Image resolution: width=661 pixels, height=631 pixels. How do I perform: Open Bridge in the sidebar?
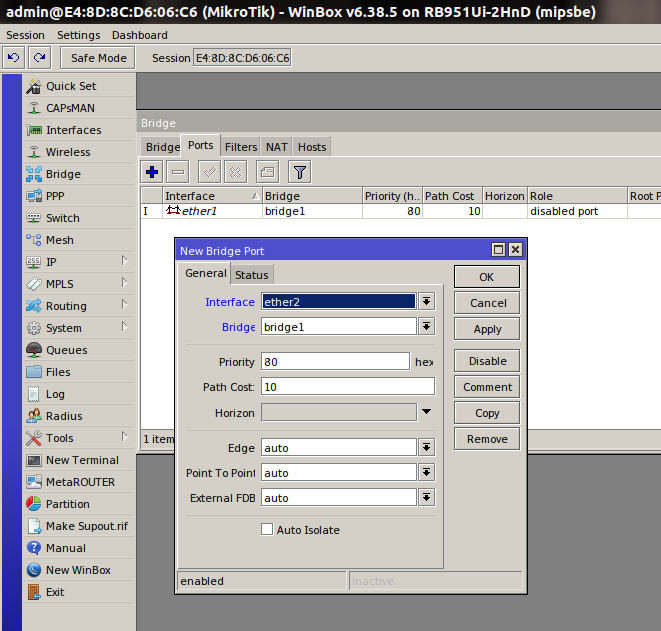point(80,174)
